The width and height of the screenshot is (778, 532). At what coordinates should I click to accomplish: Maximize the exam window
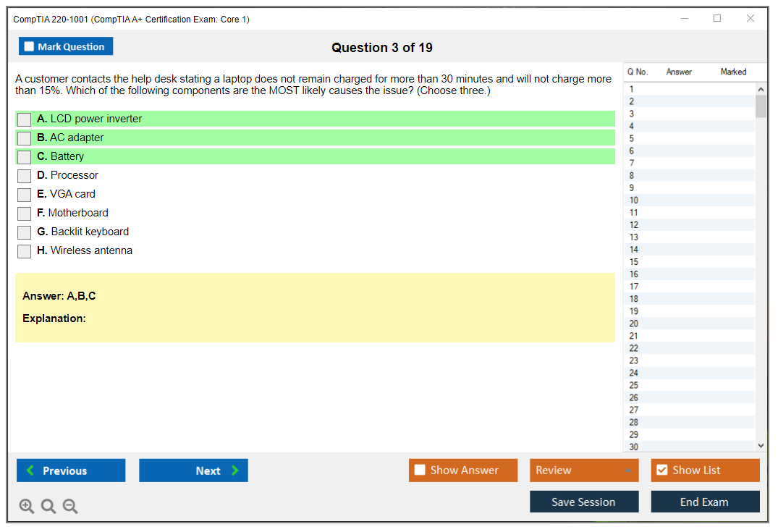click(x=717, y=19)
